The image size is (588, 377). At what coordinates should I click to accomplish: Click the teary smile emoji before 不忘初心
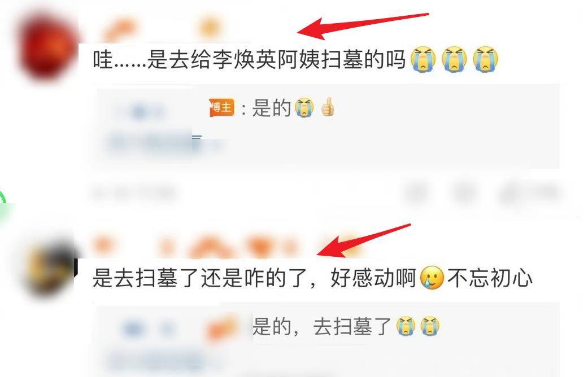(x=432, y=278)
